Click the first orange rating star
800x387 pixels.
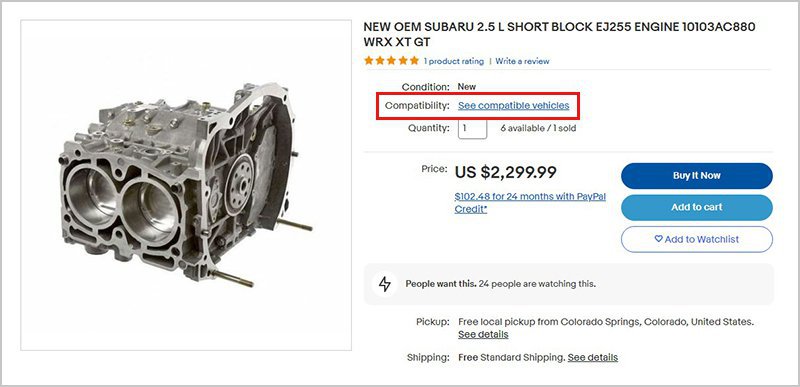click(369, 61)
